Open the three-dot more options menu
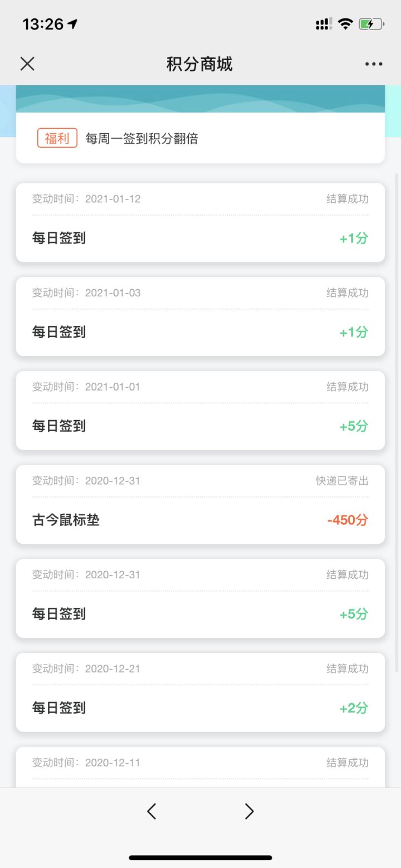 point(374,64)
